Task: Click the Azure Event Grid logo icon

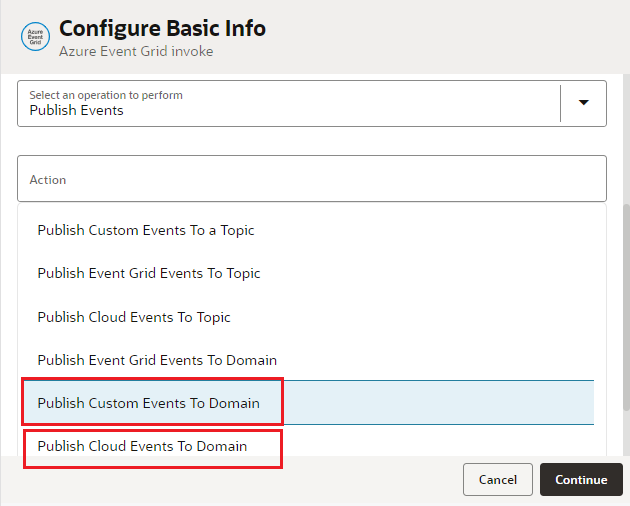Action: tap(35, 37)
